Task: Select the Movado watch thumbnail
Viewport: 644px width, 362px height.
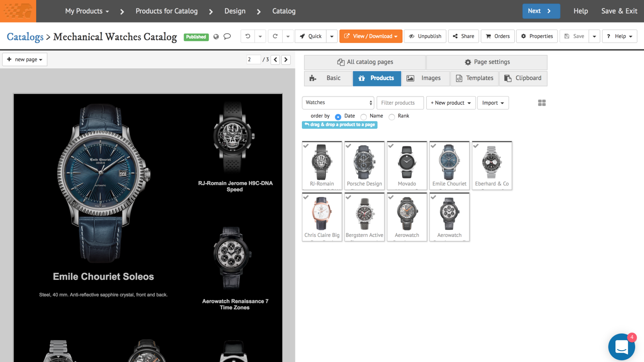Action: [x=407, y=165]
